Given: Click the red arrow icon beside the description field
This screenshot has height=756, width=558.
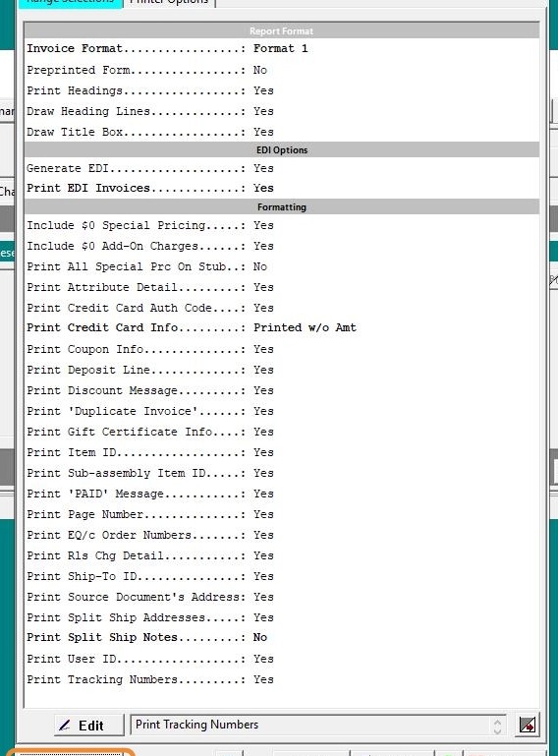Looking at the screenshot, I should (x=528, y=725).
